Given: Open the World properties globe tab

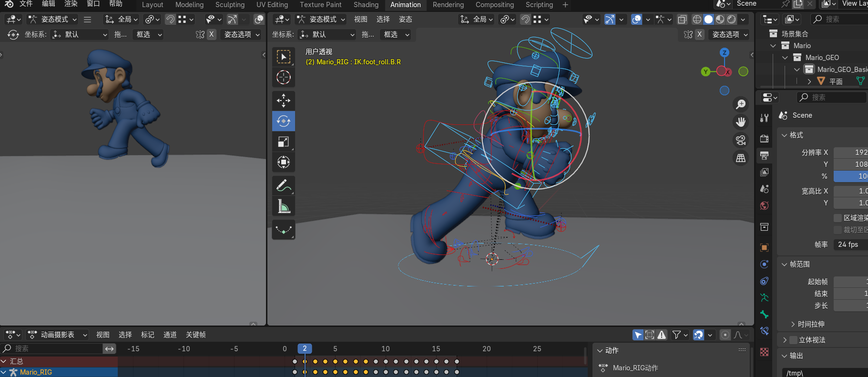Looking at the screenshot, I should (x=765, y=206).
